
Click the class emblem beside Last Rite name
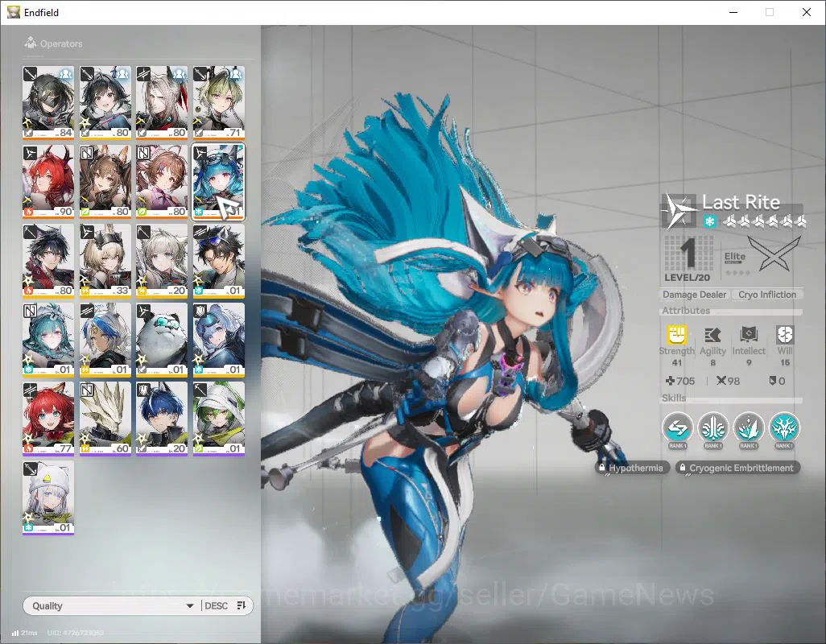coord(679,211)
